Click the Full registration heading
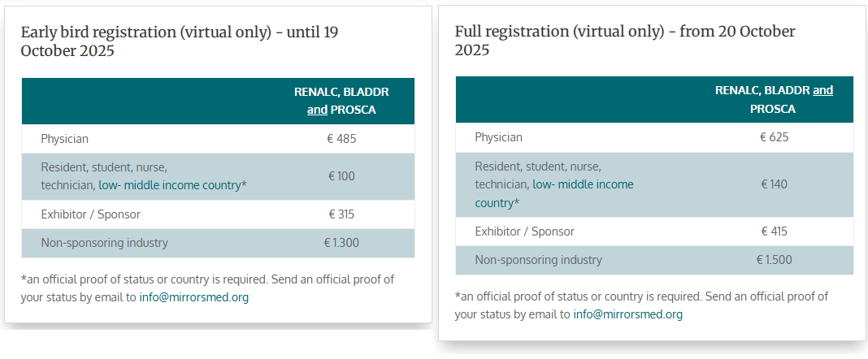 point(625,41)
